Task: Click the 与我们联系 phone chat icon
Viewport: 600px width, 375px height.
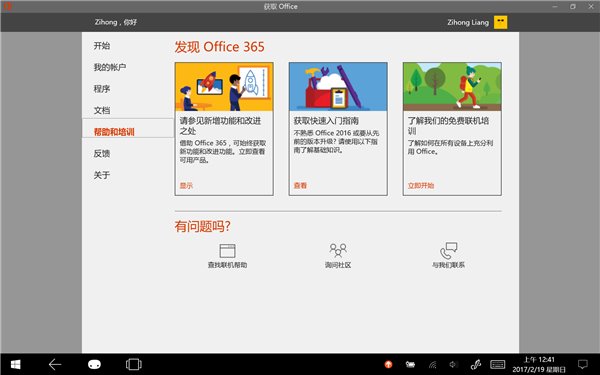Action: pyautogui.click(x=448, y=251)
